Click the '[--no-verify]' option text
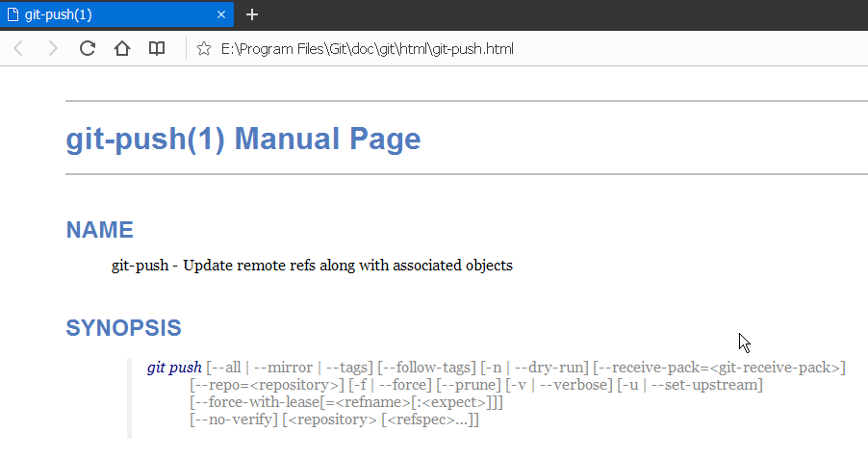 coord(234,420)
